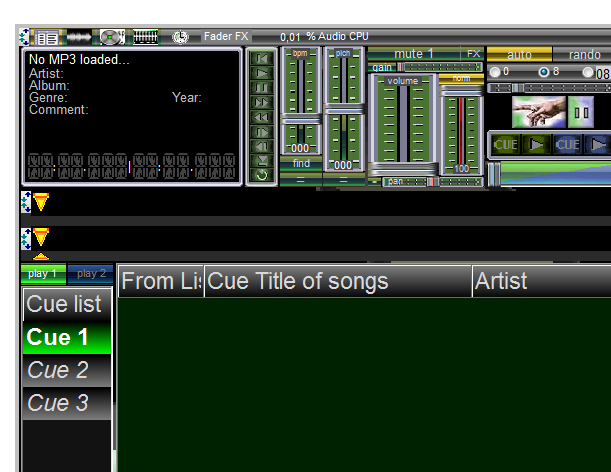
Task: Click the find button under bpm
Action: click(x=301, y=163)
